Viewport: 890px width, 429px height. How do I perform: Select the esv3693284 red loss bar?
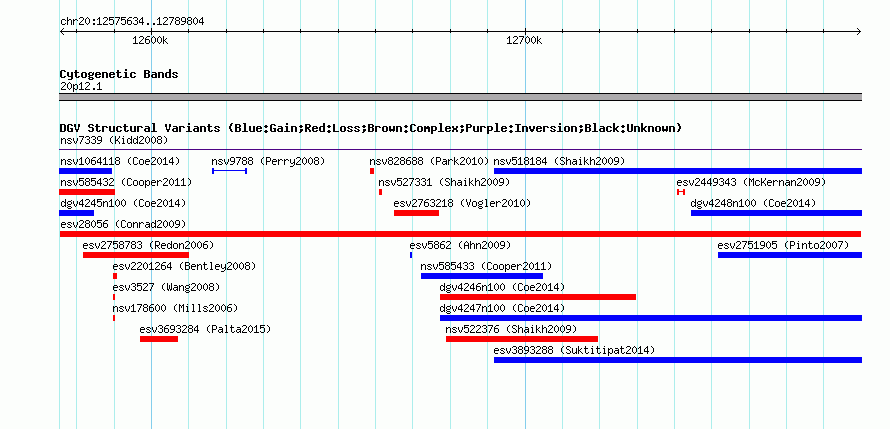point(159,339)
